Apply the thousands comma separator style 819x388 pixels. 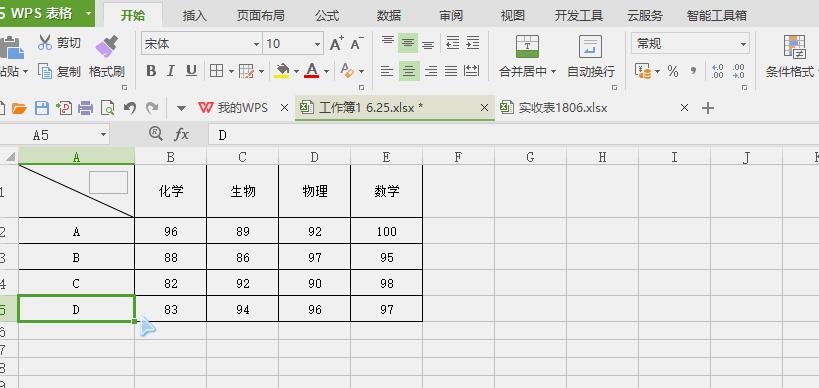(x=694, y=71)
